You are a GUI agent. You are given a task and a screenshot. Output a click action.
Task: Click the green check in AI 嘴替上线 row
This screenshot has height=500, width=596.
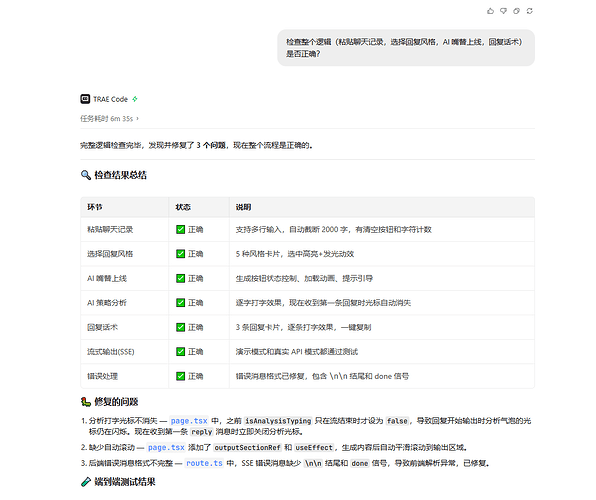pyautogui.click(x=181, y=278)
